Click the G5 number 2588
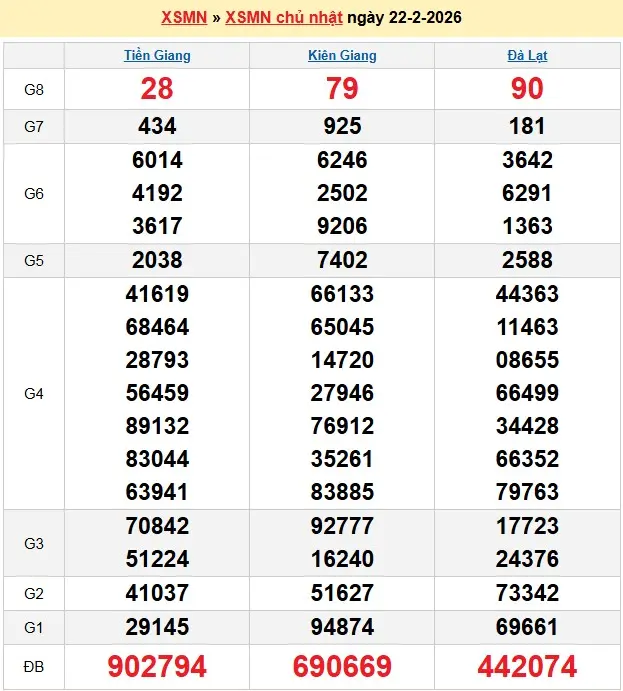This screenshot has height=691, width=623. coord(527,260)
